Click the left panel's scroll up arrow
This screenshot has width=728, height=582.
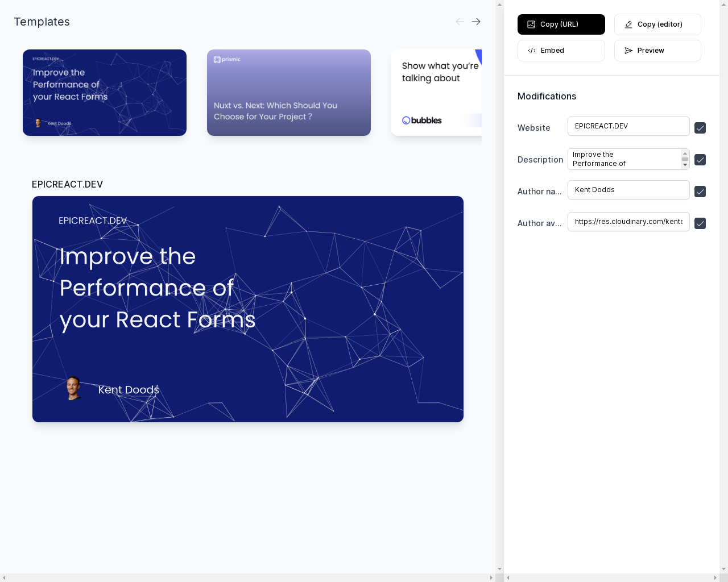coord(499,4)
